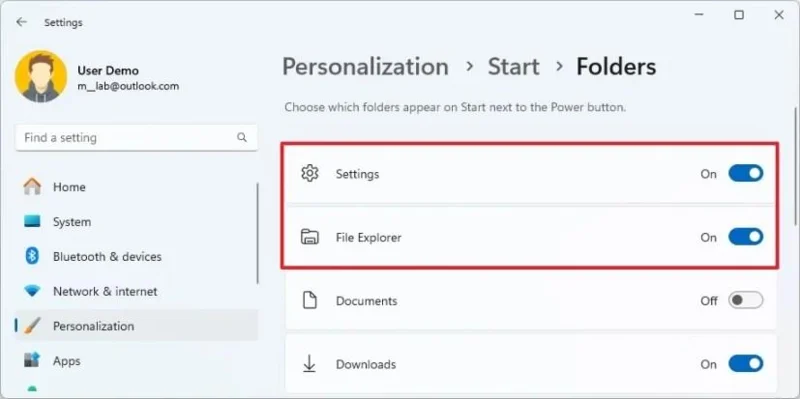Click the System monitor icon
The height and width of the screenshot is (399, 800).
tap(32, 222)
